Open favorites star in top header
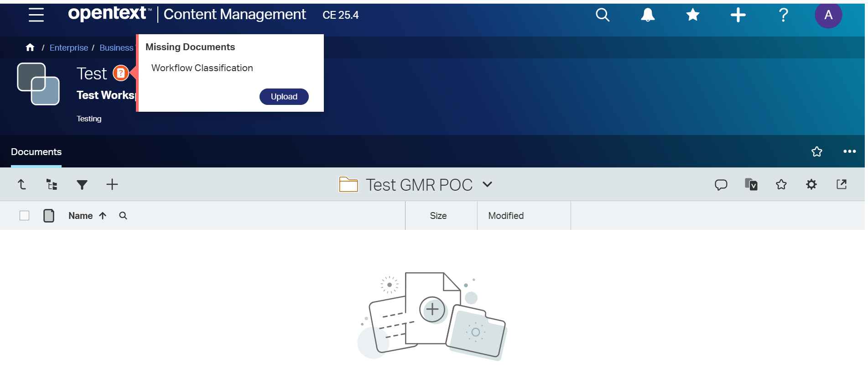The image size is (868, 369). click(693, 15)
